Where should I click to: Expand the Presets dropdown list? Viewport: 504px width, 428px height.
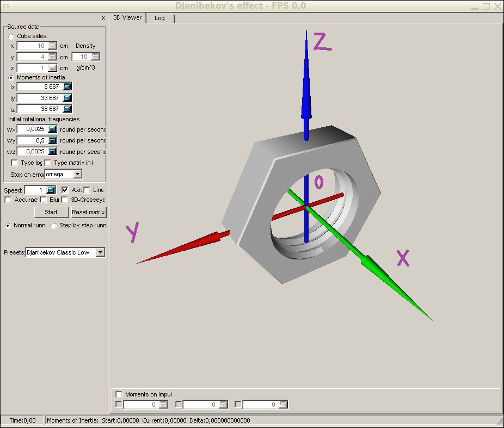[100, 252]
